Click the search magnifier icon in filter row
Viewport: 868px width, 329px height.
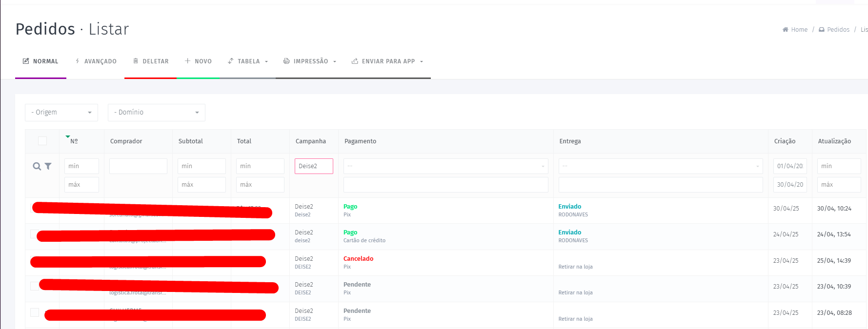click(37, 166)
